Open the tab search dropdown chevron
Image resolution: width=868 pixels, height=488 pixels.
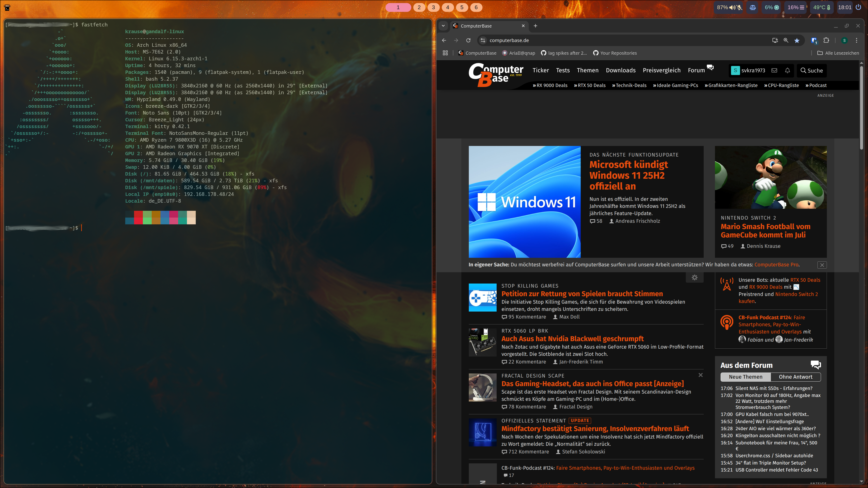[443, 26]
